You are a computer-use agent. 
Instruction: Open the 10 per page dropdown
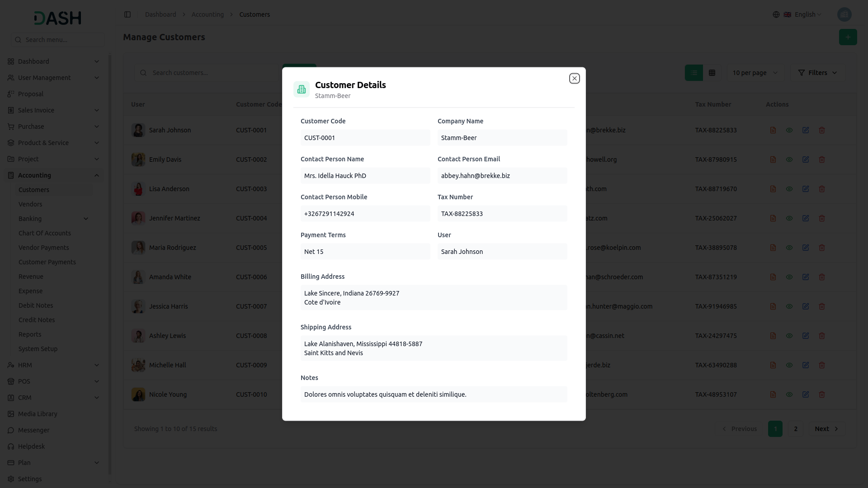(755, 73)
